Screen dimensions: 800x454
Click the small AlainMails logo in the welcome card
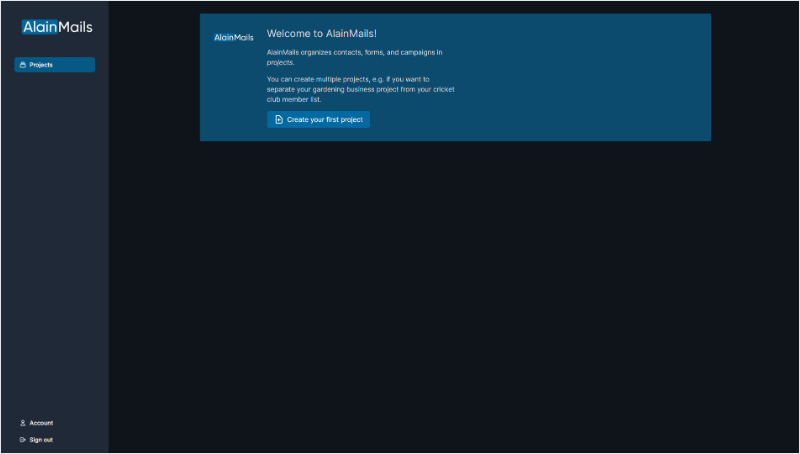tap(234, 38)
